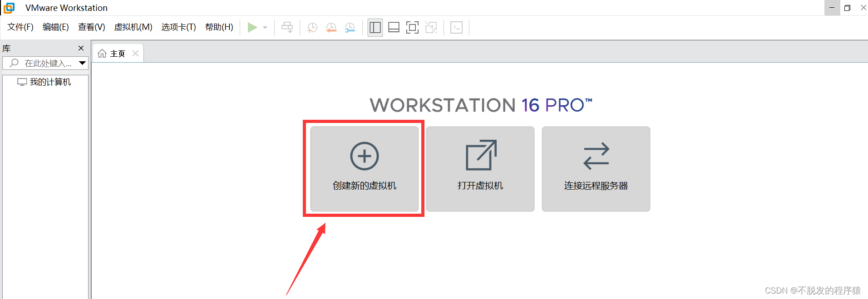The image size is (868, 299).
Task: Click the library search magnifier icon
Action: click(14, 63)
